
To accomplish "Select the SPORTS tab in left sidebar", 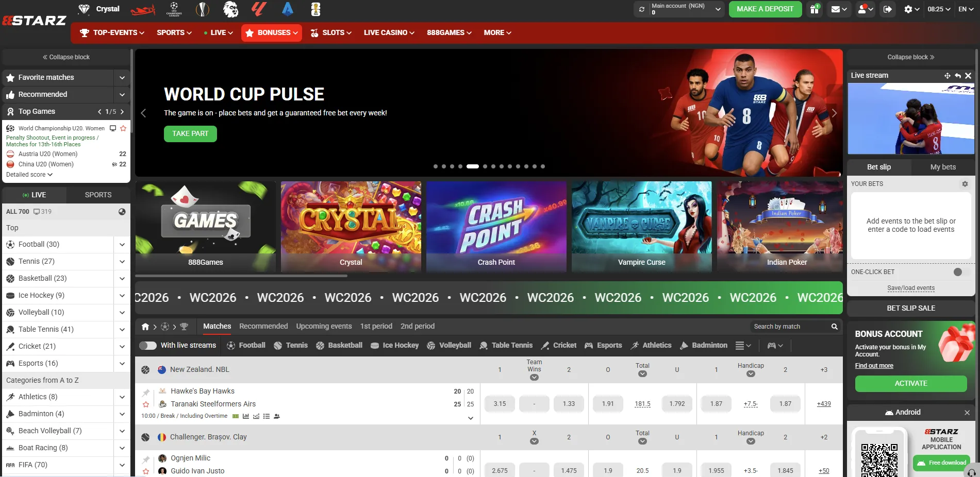I will [98, 195].
